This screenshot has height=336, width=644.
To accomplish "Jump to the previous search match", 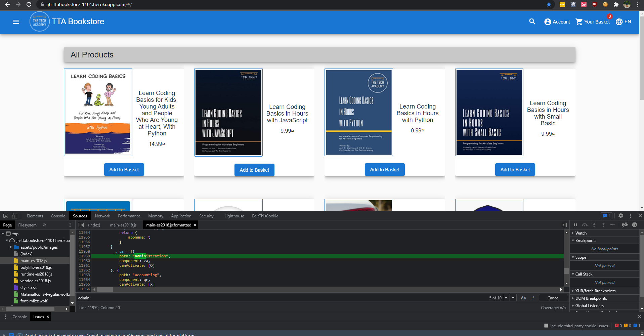I will point(506,298).
